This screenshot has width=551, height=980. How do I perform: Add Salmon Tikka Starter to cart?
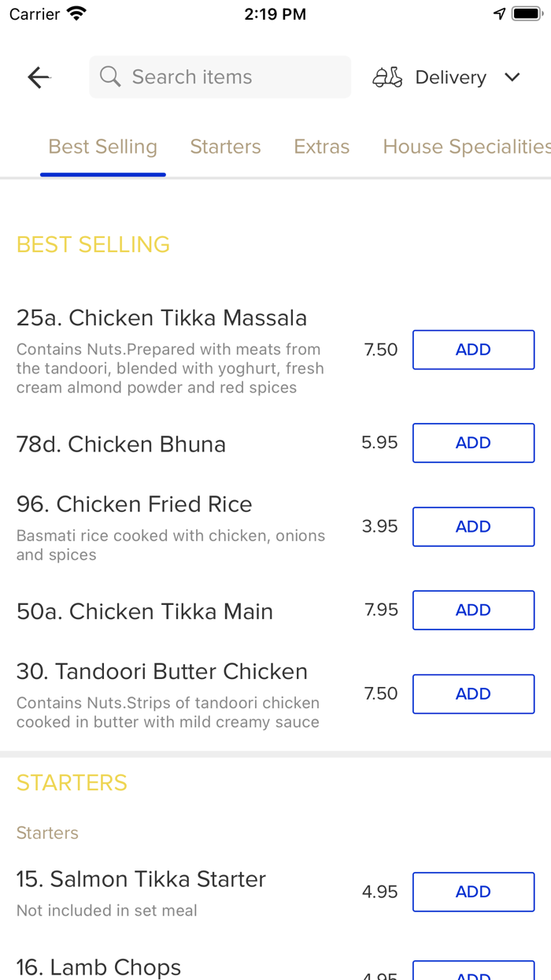click(473, 891)
